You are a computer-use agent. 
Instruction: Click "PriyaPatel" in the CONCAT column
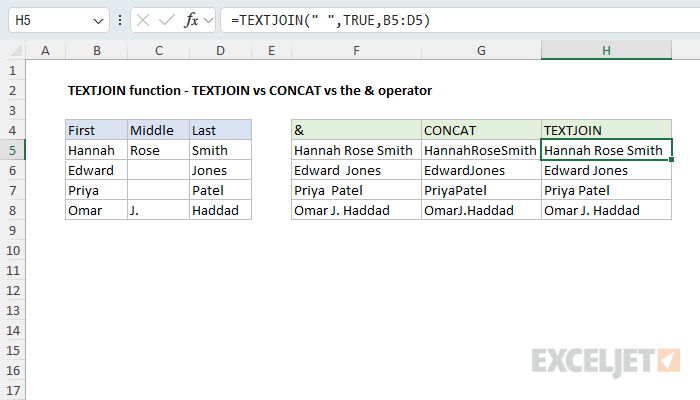click(x=481, y=190)
